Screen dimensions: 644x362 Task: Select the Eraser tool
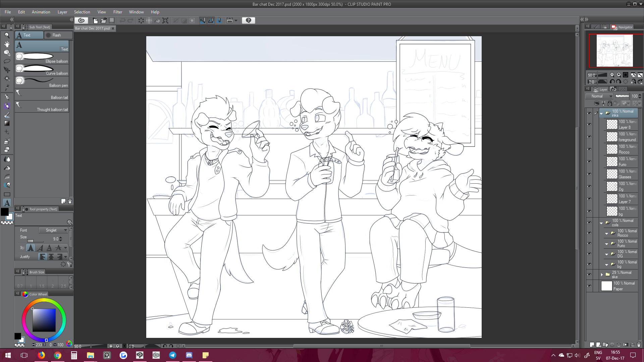tap(7, 150)
